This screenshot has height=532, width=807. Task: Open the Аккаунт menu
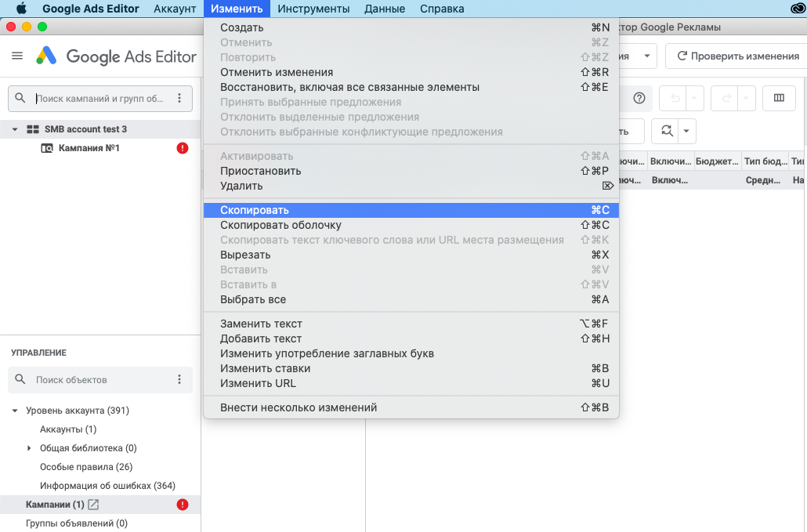pos(175,9)
